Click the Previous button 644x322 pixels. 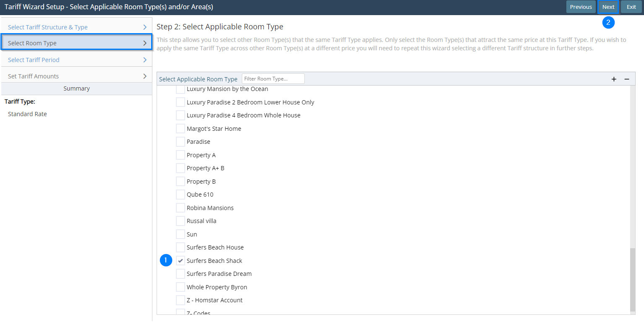(581, 7)
